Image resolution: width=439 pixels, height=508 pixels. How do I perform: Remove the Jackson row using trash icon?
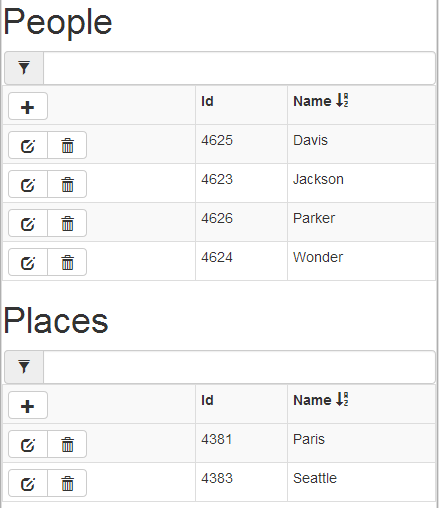(x=67, y=184)
